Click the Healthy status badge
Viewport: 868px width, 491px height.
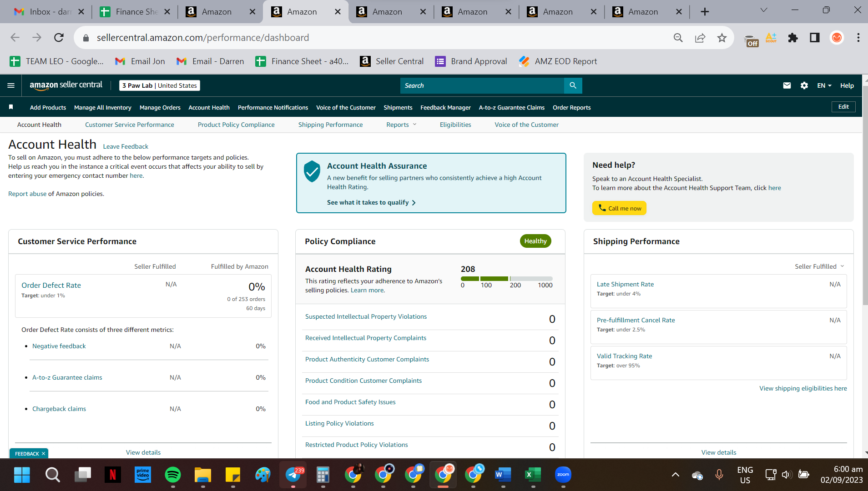535,241
